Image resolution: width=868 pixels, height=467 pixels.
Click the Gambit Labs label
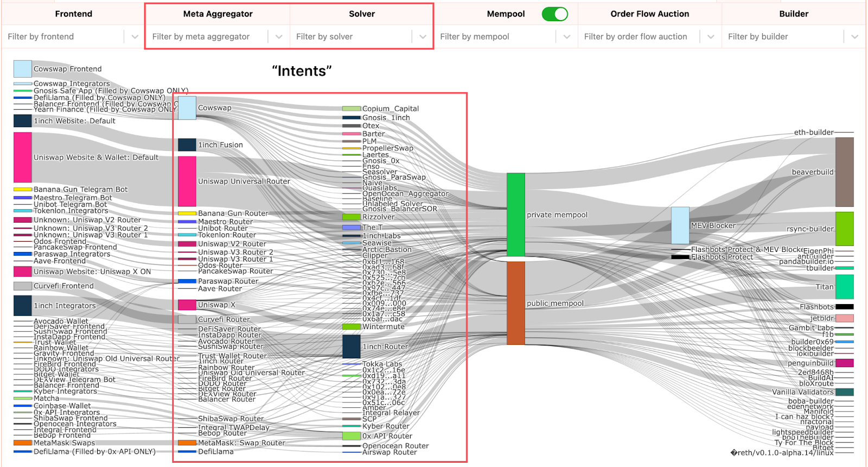(x=811, y=328)
